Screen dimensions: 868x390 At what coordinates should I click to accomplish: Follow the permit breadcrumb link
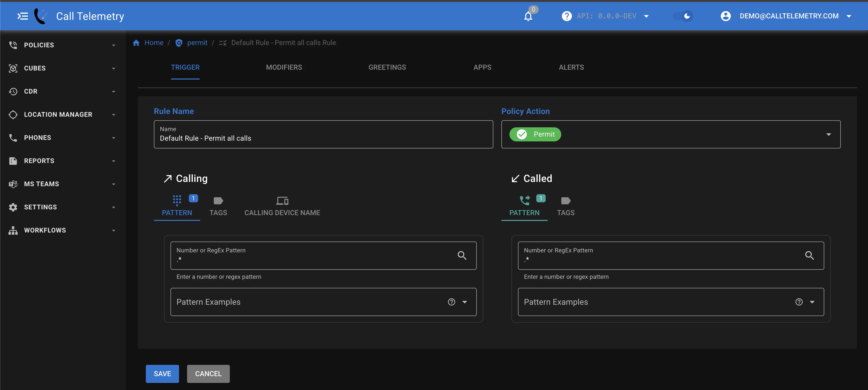tap(197, 43)
